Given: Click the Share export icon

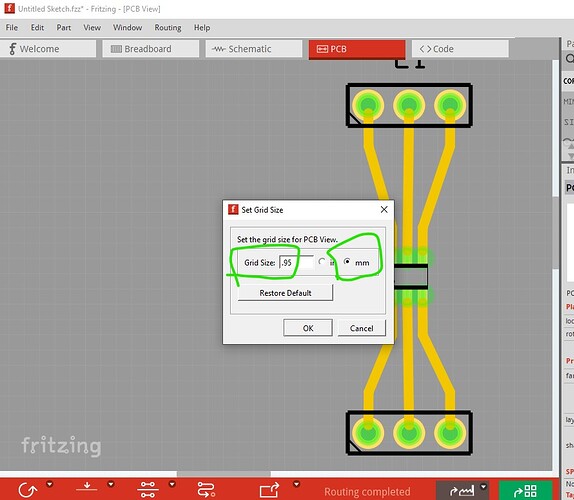Looking at the screenshot, I should [269, 490].
